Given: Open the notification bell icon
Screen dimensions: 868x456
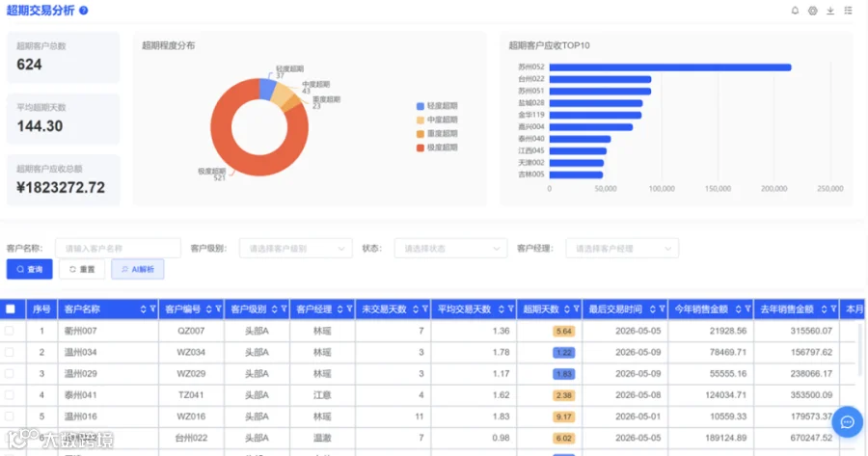Looking at the screenshot, I should [x=795, y=11].
